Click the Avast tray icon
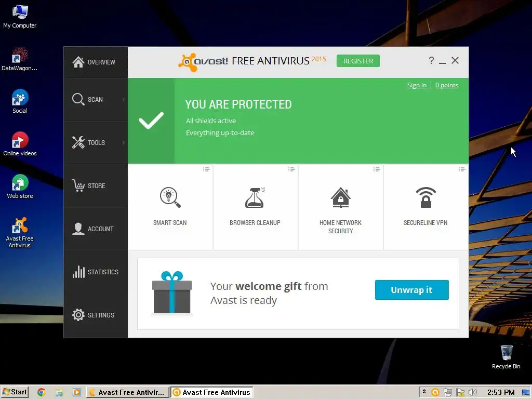 (x=435, y=393)
